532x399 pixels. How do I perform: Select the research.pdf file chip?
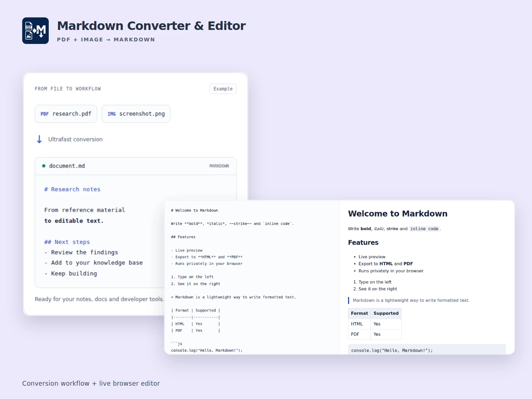pos(66,114)
